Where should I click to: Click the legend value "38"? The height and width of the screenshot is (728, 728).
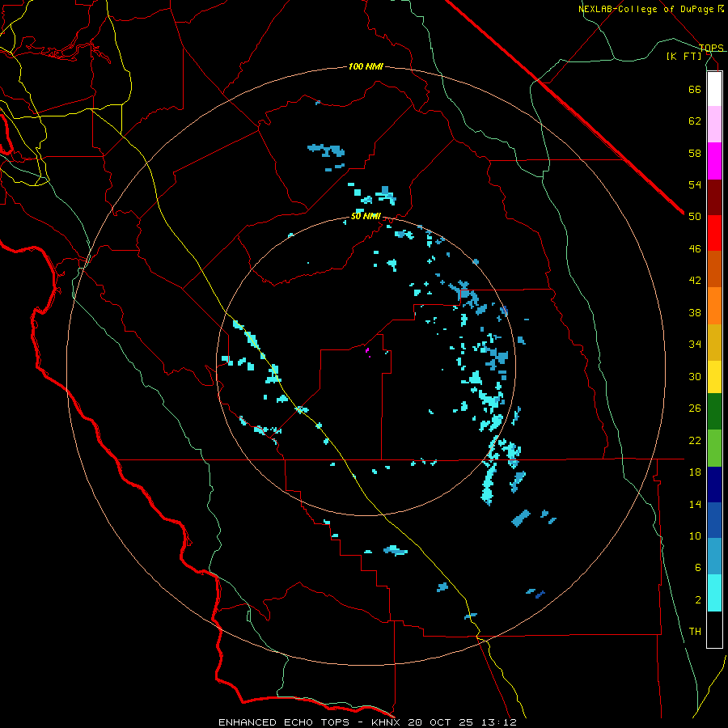[695, 312]
